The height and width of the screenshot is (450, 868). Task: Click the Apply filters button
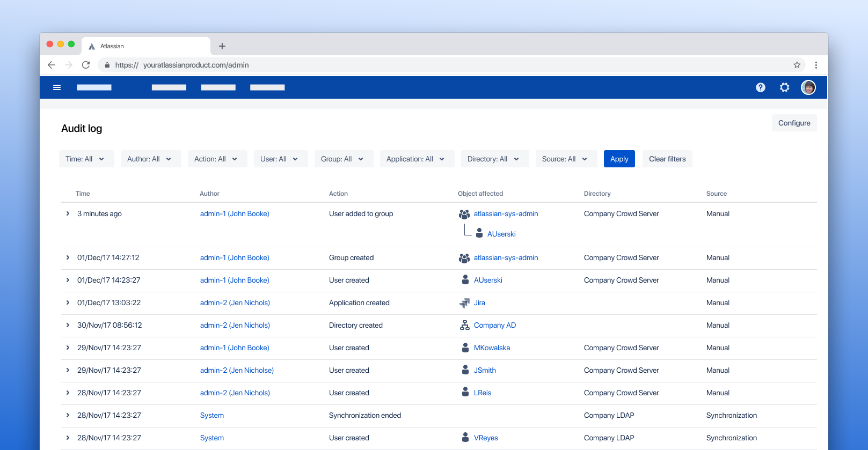click(x=619, y=159)
